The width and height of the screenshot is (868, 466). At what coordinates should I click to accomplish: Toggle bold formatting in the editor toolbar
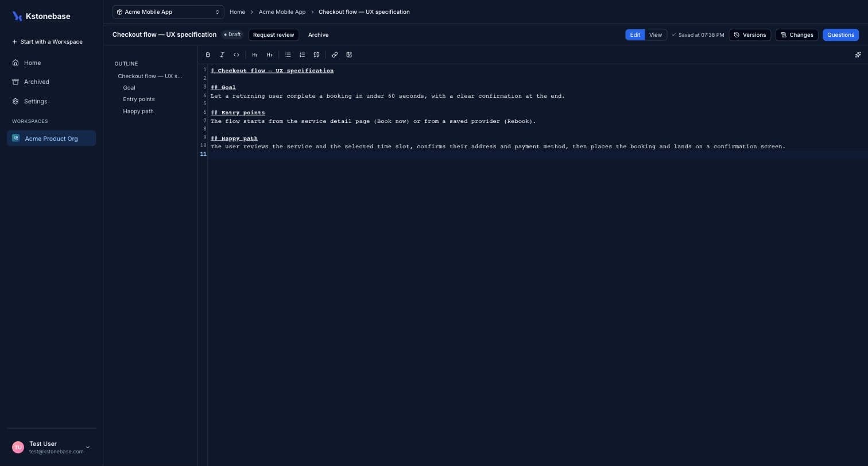208,55
